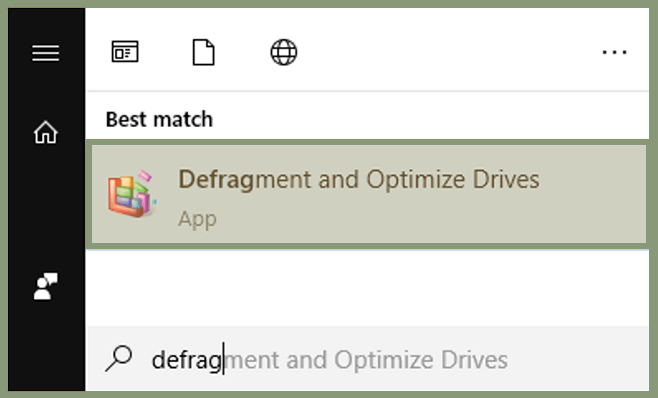Click the magnifying glass search icon
This screenshot has width=658, height=398.
119,358
